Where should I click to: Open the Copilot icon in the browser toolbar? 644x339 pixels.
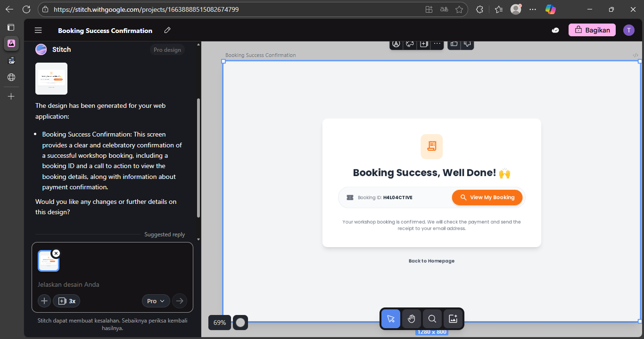[550, 9]
